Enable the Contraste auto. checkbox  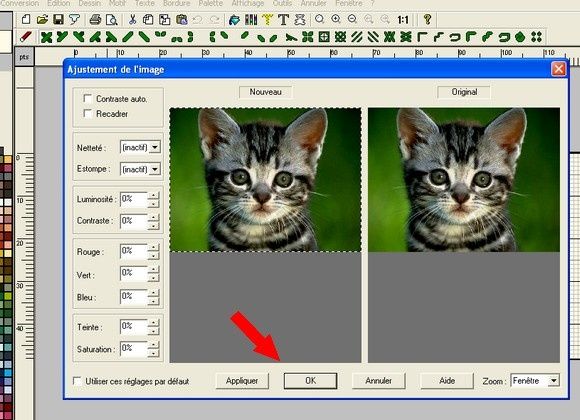coord(88,98)
